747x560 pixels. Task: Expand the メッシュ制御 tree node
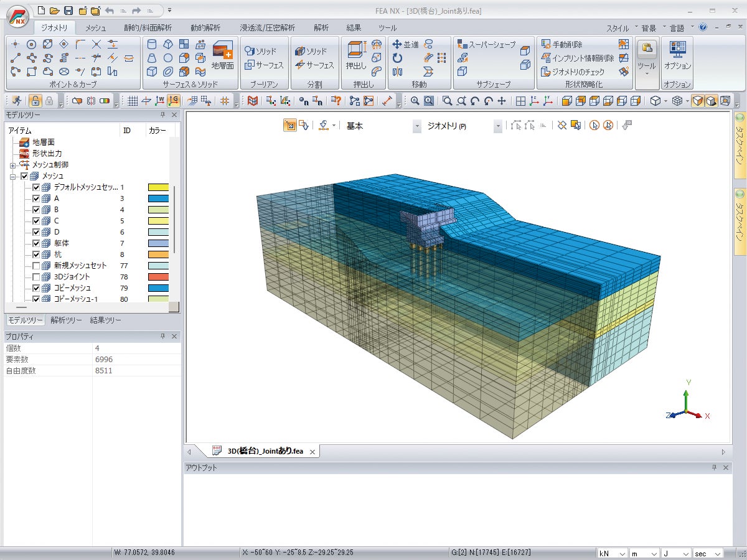[x=13, y=165]
